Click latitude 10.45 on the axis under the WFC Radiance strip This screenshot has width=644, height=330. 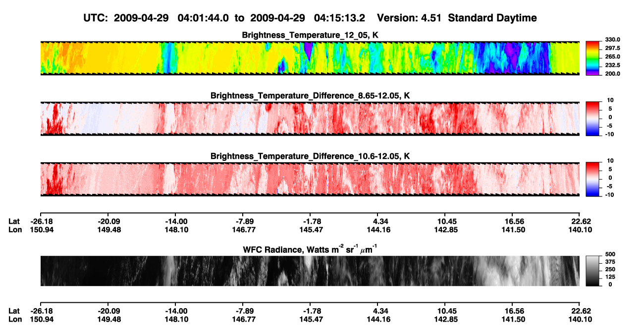coord(445,311)
